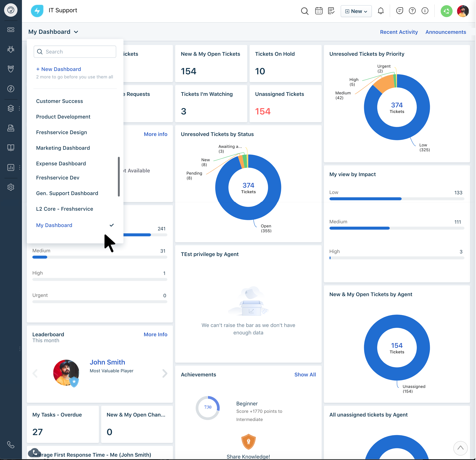Click the Releases lightning circle icon

11,89
